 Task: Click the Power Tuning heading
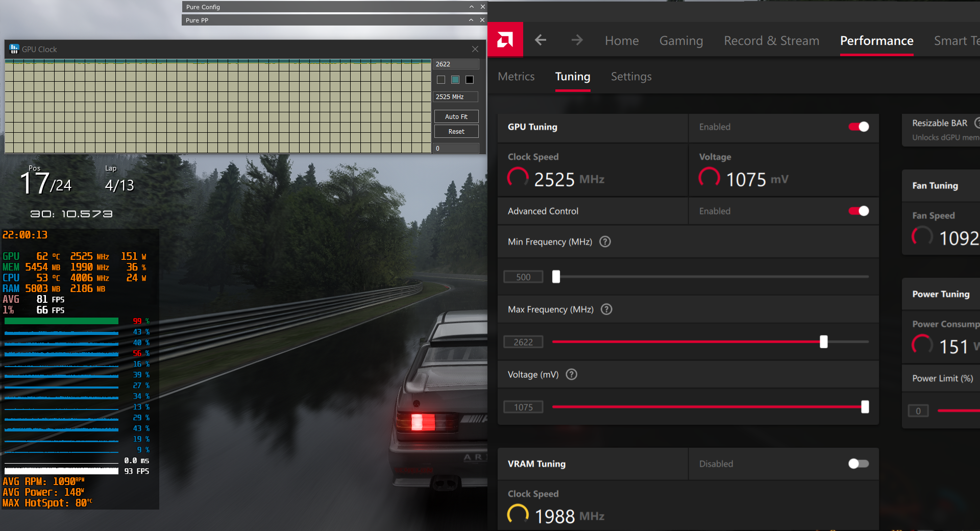(x=941, y=294)
